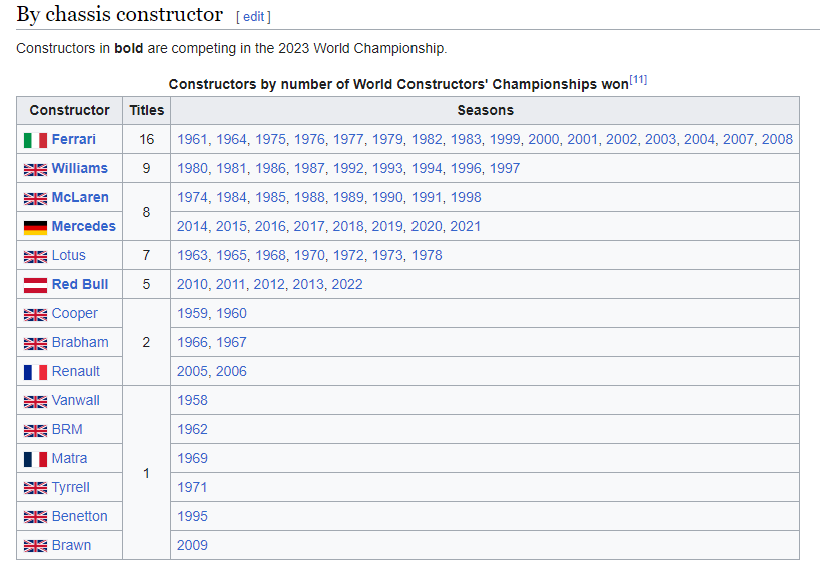The image size is (820, 574).
Task: Open the Lotus constructor link
Action: click(x=69, y=256)
